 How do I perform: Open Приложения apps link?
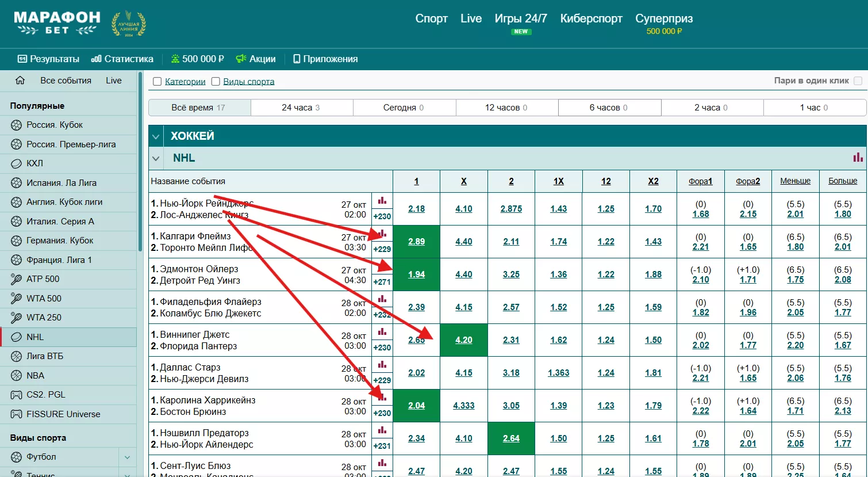coord(325,59)
